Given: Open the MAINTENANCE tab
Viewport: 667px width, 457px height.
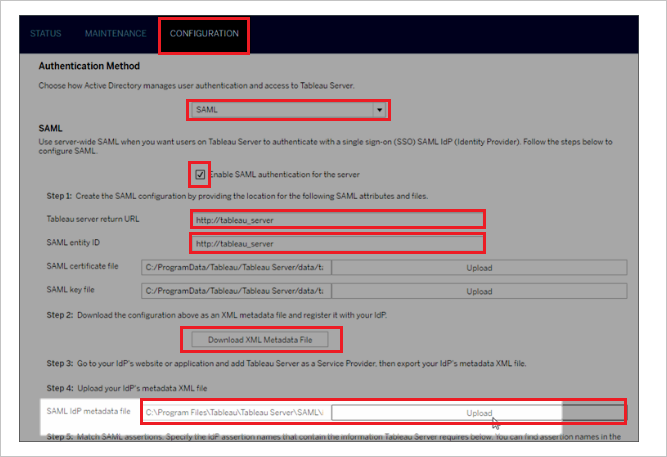Looking at the screenshot, I should click(x=115, y=34).
